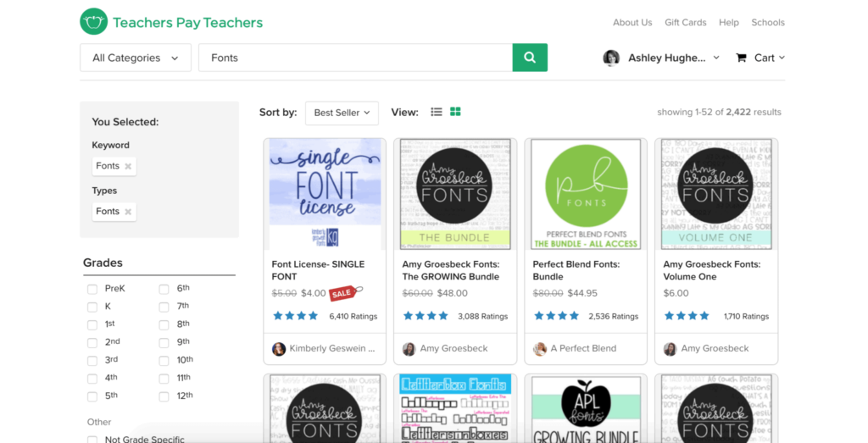
Task: Click Kimberly Geswein seller avatar
Action: tap(279, 349)
